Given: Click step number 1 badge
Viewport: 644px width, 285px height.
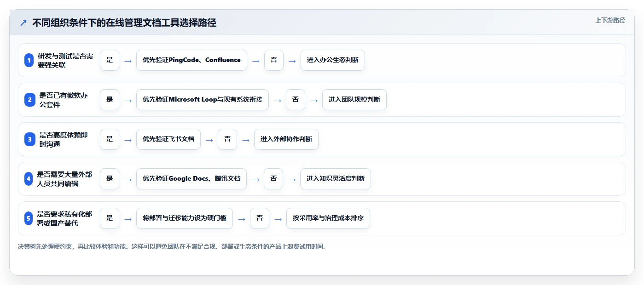Looking at the screenshot, I should tap(29, 60).
